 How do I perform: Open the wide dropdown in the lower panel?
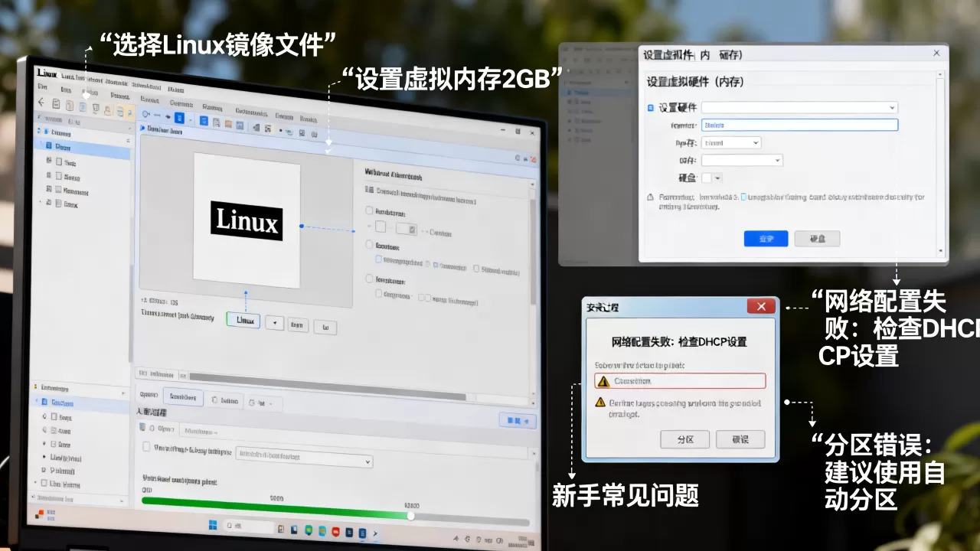pyautogui.click(x=304, y=457)
